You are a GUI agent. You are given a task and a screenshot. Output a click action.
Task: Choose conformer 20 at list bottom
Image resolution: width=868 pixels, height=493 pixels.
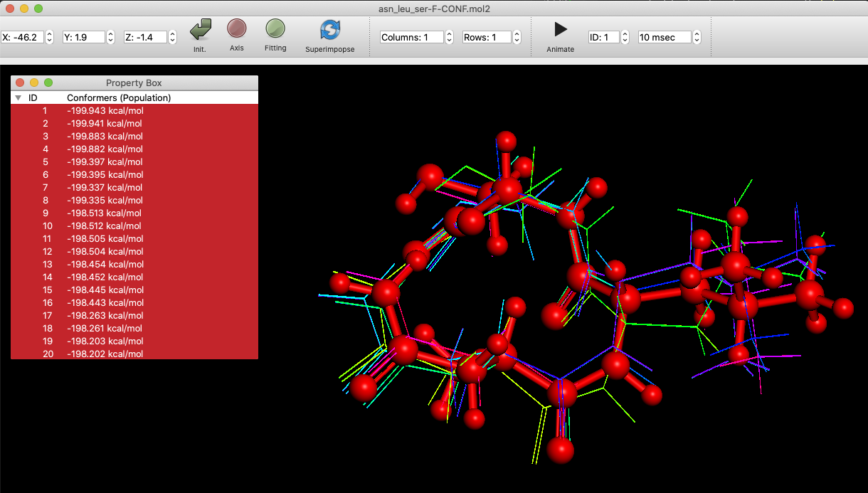point(105,354)
